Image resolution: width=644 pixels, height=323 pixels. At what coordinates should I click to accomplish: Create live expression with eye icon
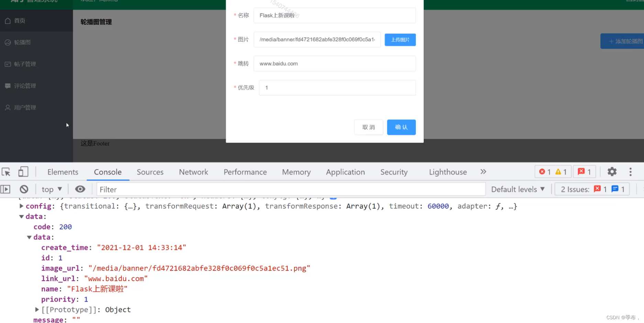[x=80, y=189]
